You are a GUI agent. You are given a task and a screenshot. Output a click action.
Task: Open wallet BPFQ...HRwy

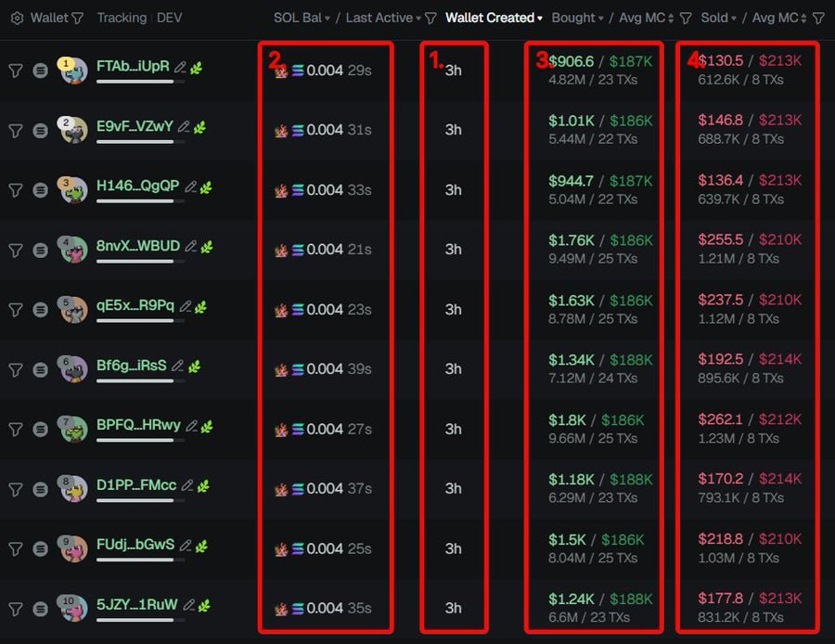click(x=138, y=425)
